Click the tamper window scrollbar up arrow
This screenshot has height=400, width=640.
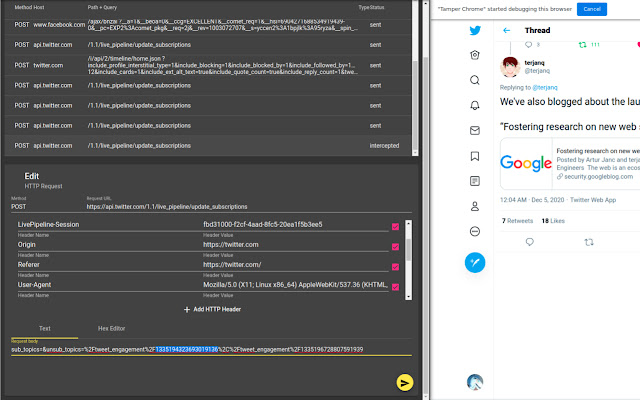click(425, 4)
